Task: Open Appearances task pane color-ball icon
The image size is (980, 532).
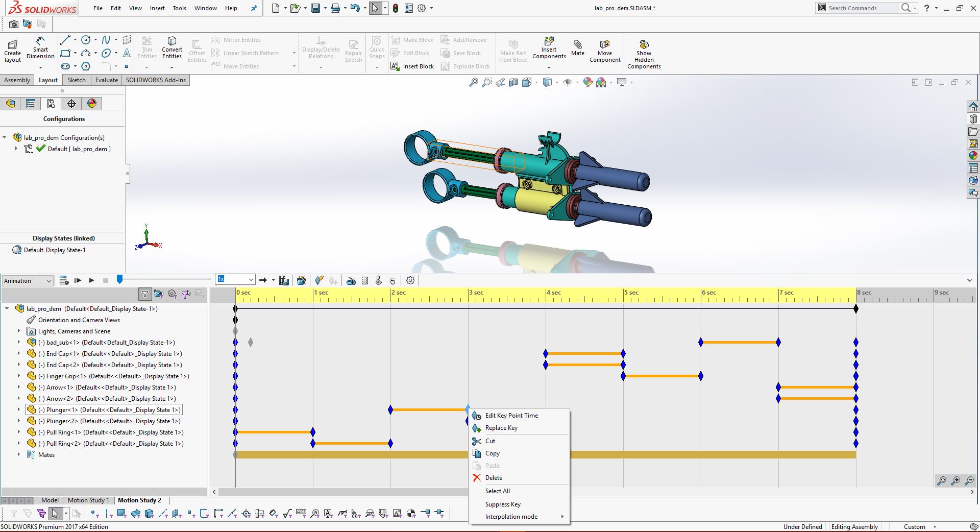Action: coord(973,156)
